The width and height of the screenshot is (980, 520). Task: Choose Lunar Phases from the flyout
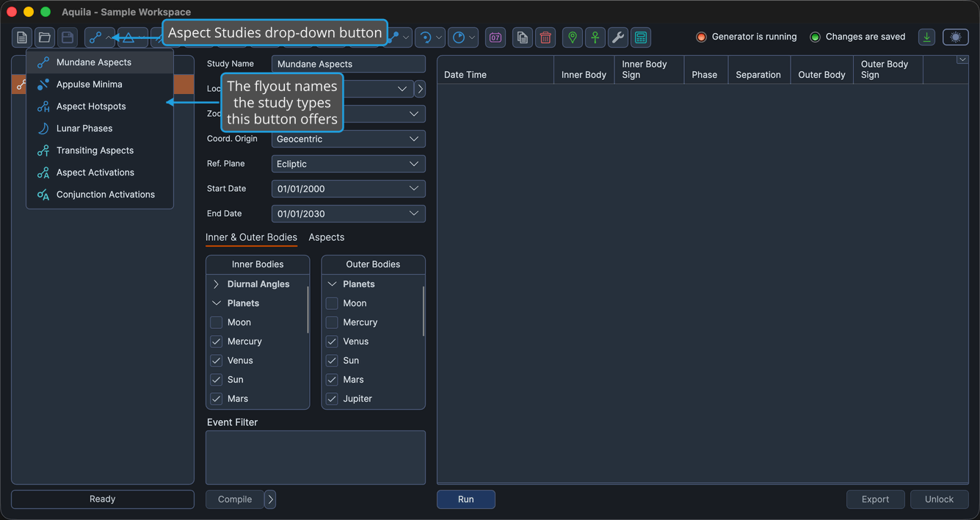pyautogui.click(x=100, y=129)
